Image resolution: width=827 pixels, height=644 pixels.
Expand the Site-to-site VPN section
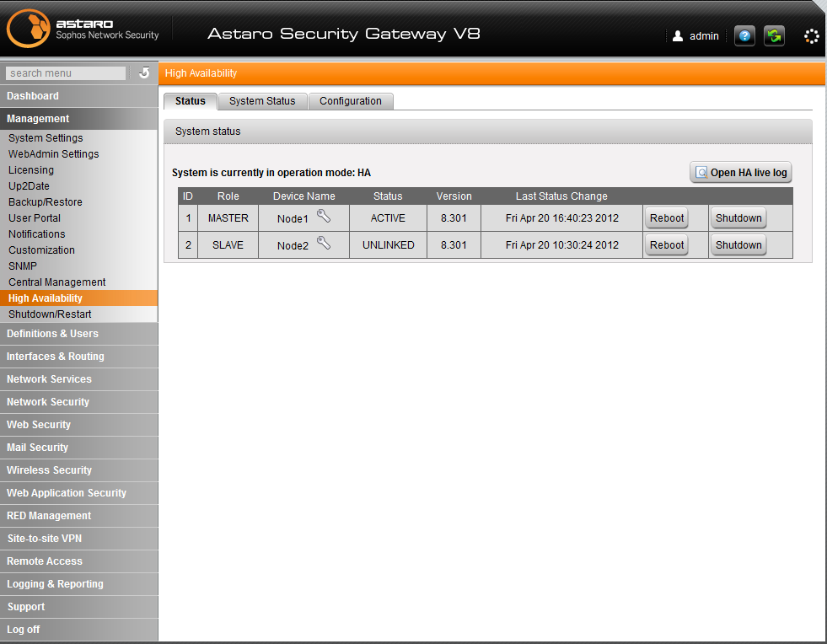45,539
